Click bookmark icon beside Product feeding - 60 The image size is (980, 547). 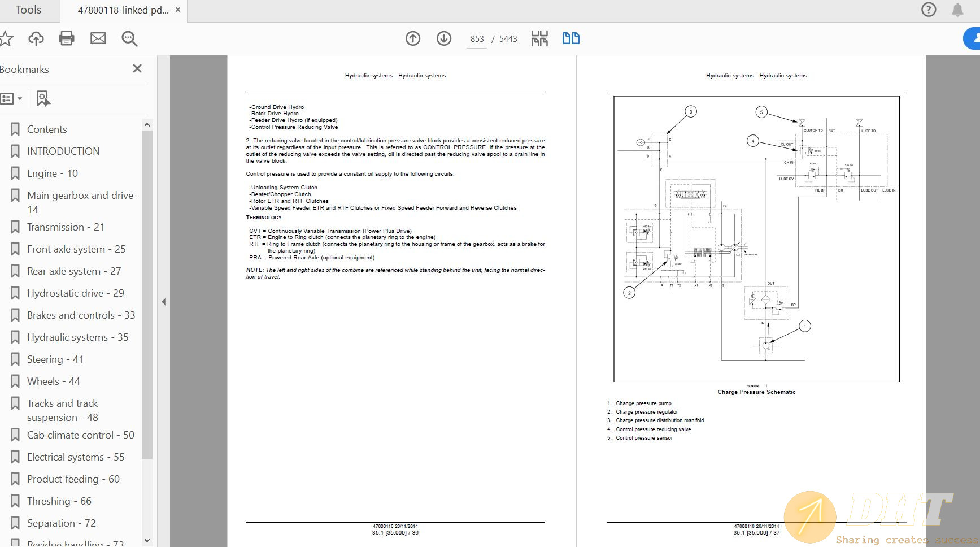click(x=15, y=479)
